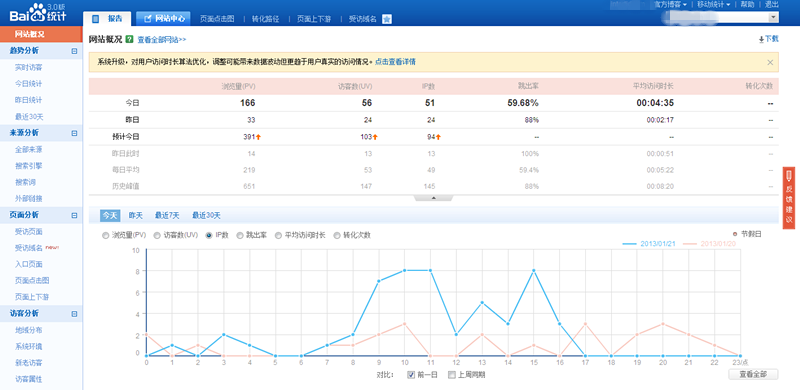Open the icon after 受访域名 in top navigation
800x390 pixels.
(x=387, y=19)
